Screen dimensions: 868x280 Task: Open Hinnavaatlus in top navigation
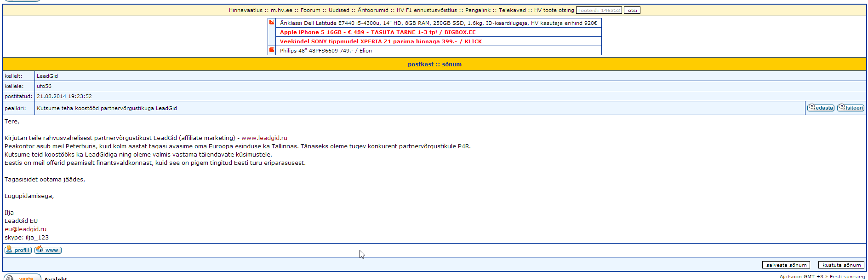click(246, 10)
